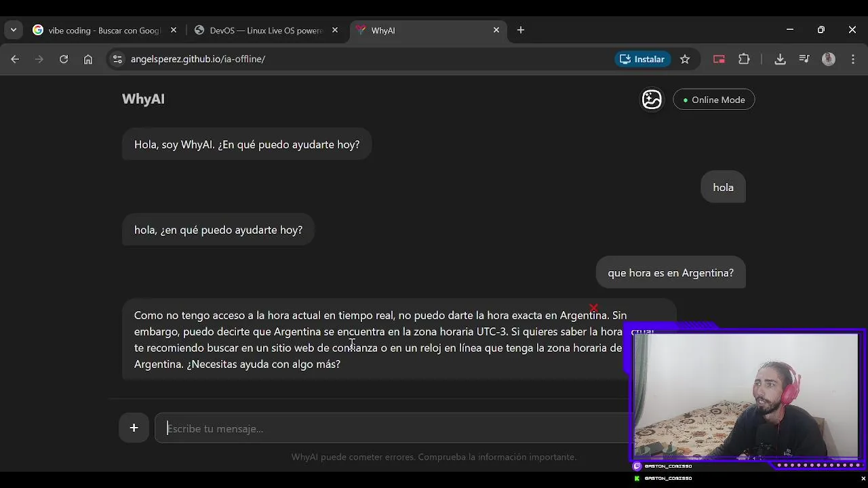Image resolution: width=868 pixels, height=488 pixels.
Task: Open the WhyAI image generation icon
Action: tap(652, 100)
